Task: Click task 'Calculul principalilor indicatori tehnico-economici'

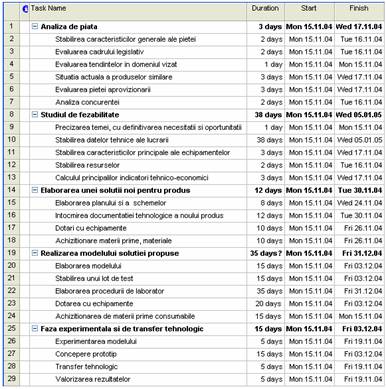Action: [x=132, y=178]
